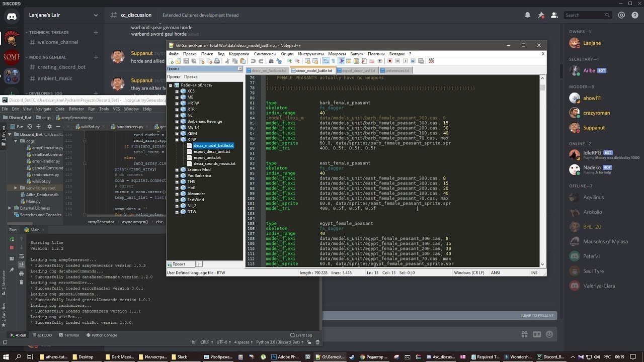Screen dimensions: 644x362
Task: Click the Undo arrow in Notepad++ toolbar
Action: pos(253,61)
